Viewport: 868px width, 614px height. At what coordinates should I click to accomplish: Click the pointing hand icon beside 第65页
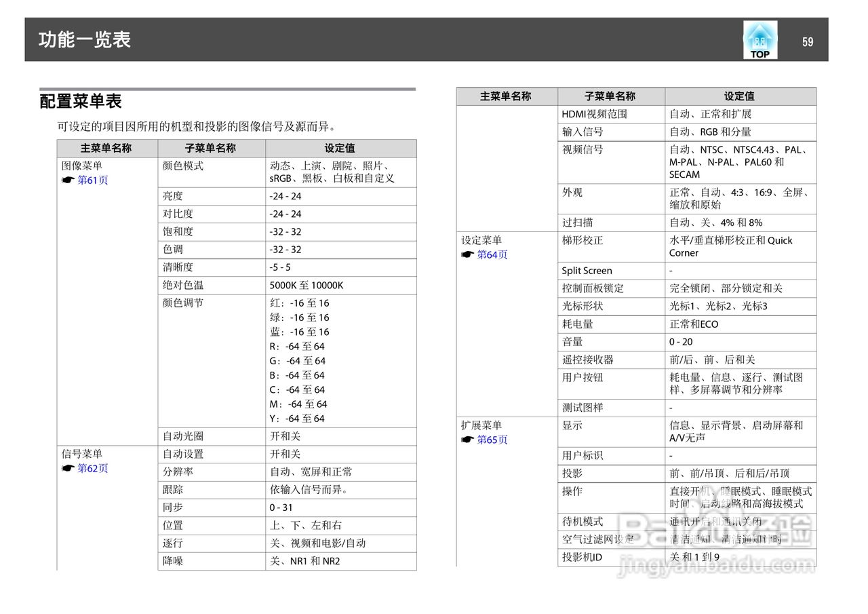click(467, 440)
